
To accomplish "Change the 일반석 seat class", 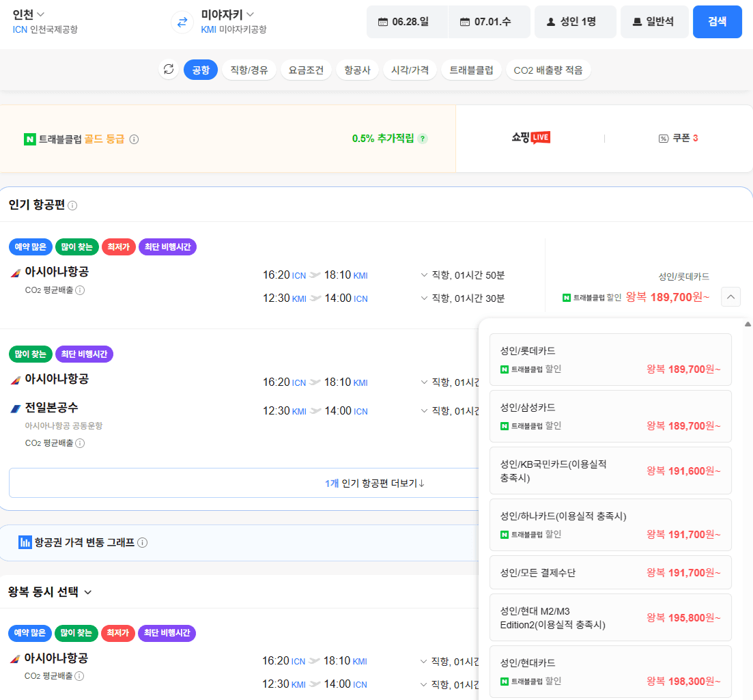I will point(655,22).
